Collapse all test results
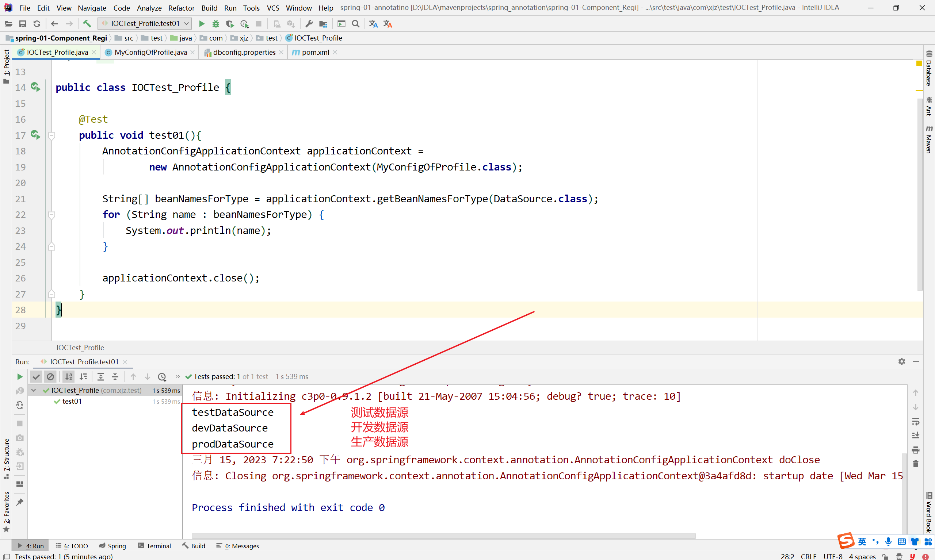 pos(115,377)
